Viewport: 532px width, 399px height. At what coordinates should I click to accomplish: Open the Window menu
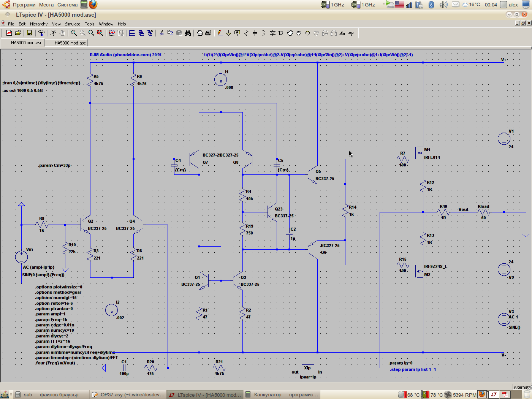[x=106, y=24]
